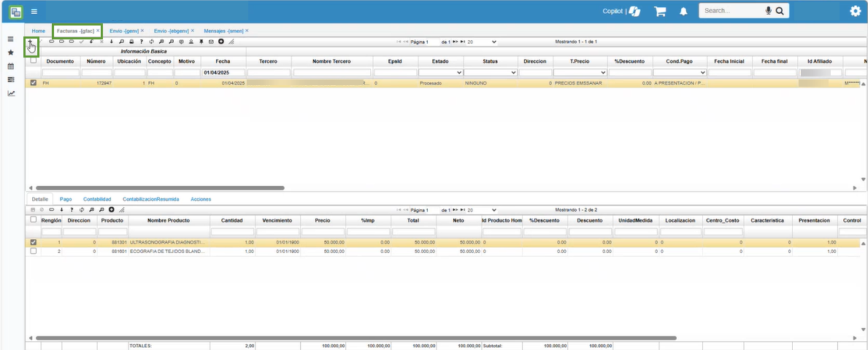Viewport: 868px width, 350px height.
Task: Switch to the Mensajes -[smen] tab
Action: pos(223,31)
